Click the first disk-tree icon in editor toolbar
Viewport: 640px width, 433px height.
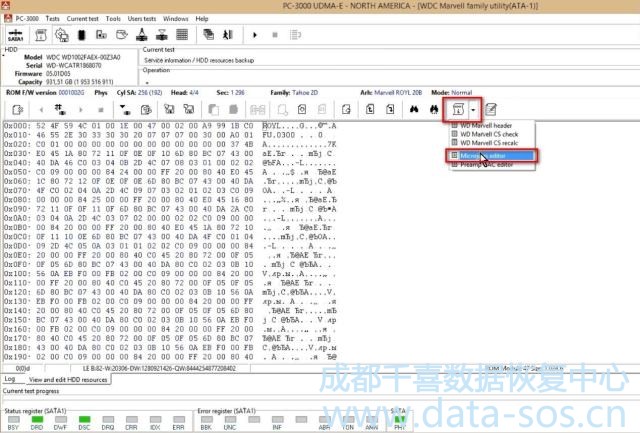pos(169,109)
